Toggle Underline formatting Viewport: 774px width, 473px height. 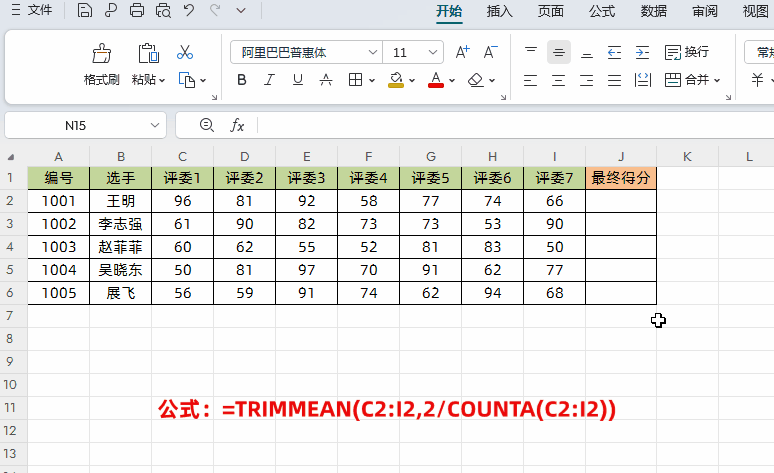coord(298,79)
